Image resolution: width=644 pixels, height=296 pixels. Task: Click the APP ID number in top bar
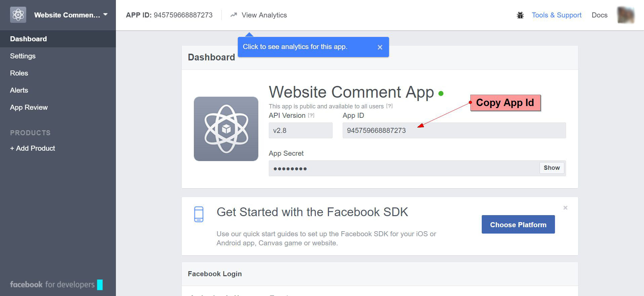click(183, 15)
